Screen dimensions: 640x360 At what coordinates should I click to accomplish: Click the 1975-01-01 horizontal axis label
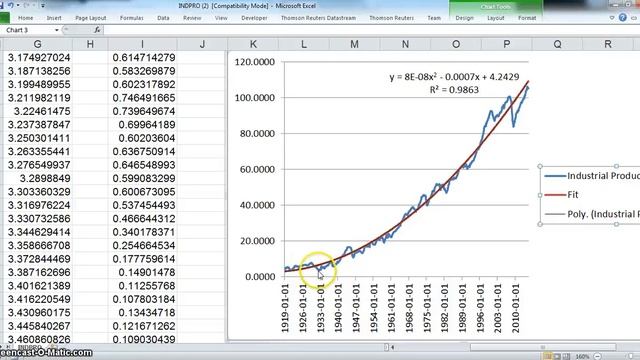point(427,308)
